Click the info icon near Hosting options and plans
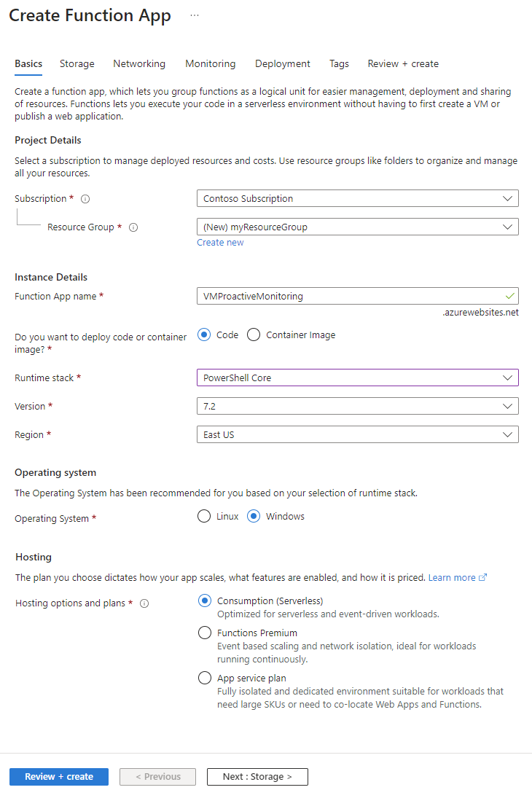 pos(144,603)
